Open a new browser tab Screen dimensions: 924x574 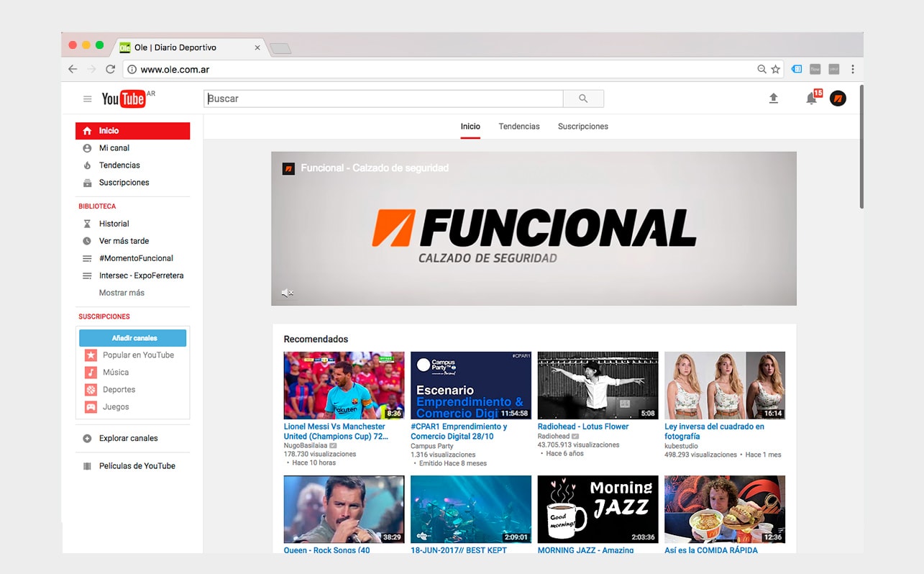[280, 48]
